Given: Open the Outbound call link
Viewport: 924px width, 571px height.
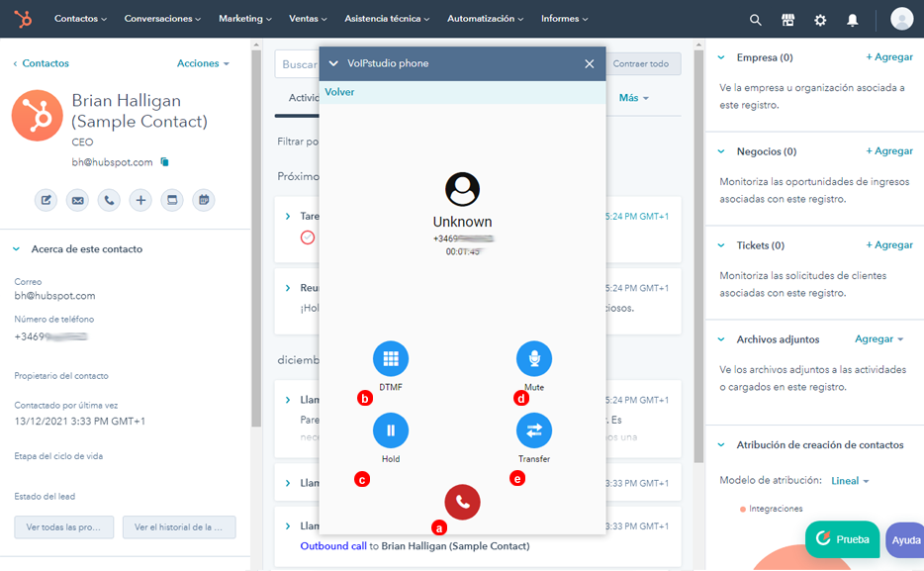Looking at the screenshot, I should tap(333, 546).
